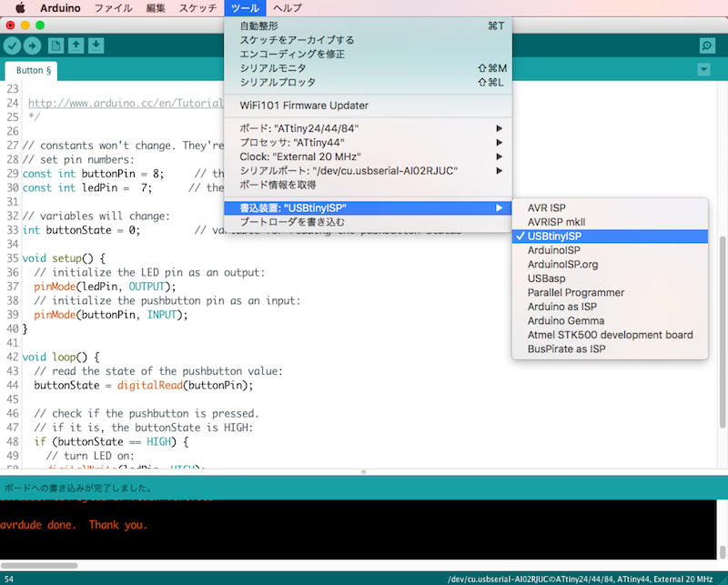Open the tab options dropdown arrow
Screen dimensions: 728x585
703,70
